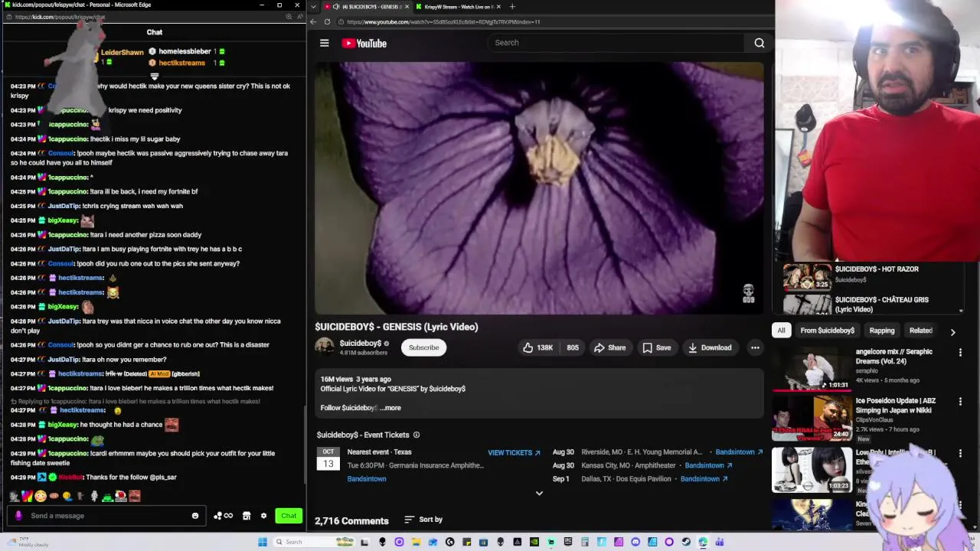Screen dimensions: 980x551
Task: Open weather widget Mostly cloudy
Action: click(x=27, y=542)
